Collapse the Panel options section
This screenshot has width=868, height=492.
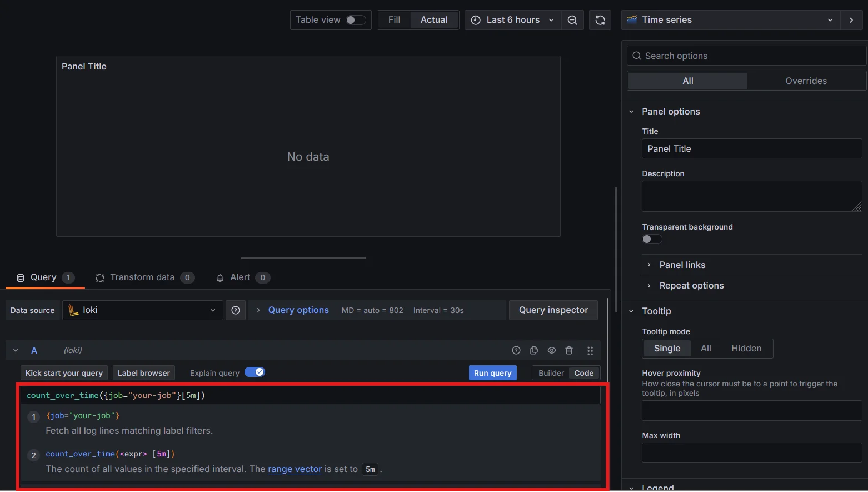click(631, 112)
